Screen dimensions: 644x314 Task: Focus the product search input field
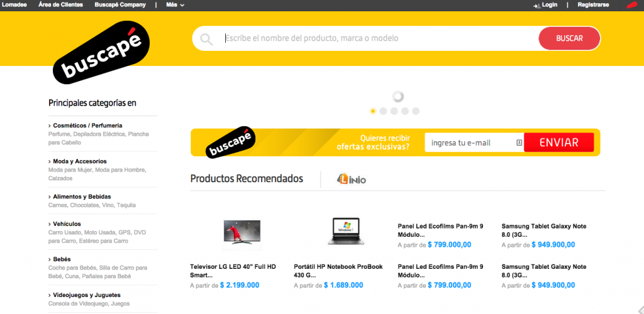380,38
